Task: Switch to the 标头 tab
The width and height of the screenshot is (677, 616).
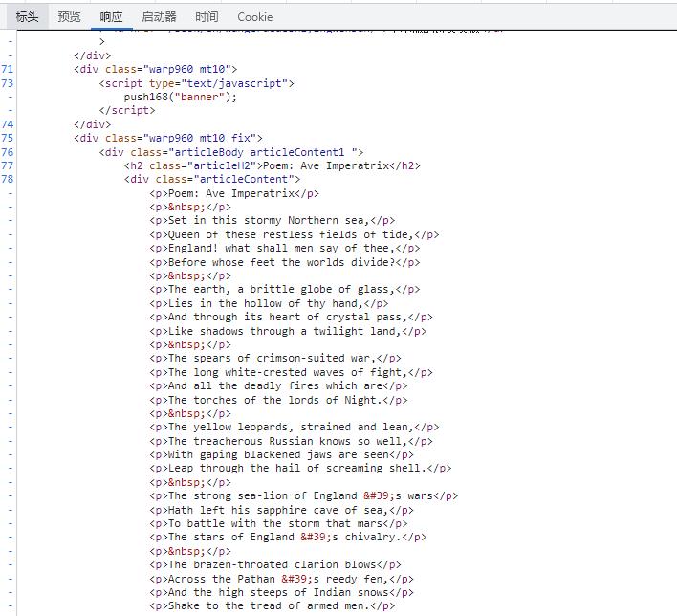Action: pos(27,17)
